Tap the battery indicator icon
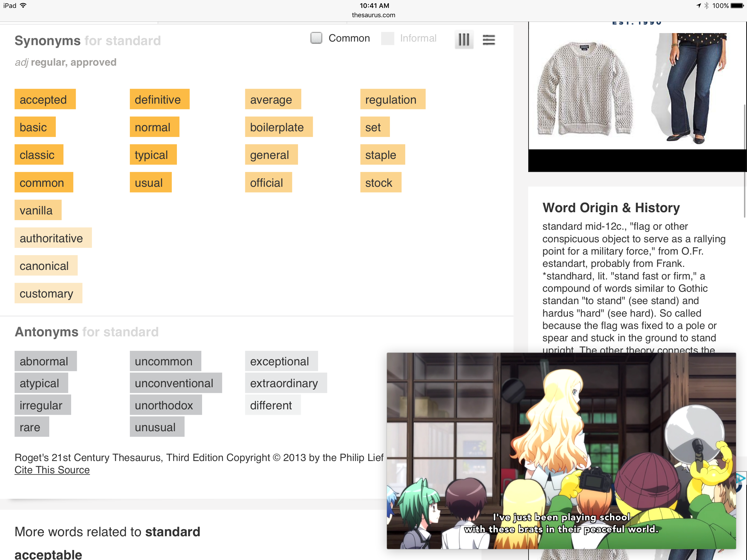 click(737, 5)
